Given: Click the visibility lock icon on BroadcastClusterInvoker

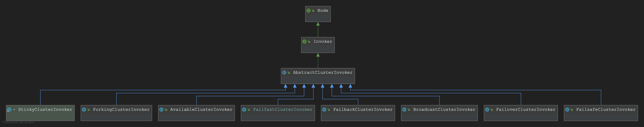Looking at the screenshot, I should [x=409, y=110].
